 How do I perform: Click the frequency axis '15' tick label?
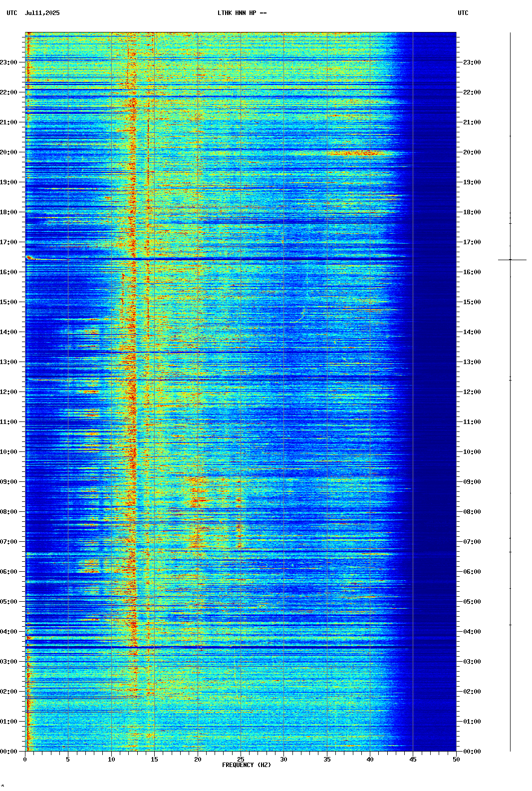(154, 760)
